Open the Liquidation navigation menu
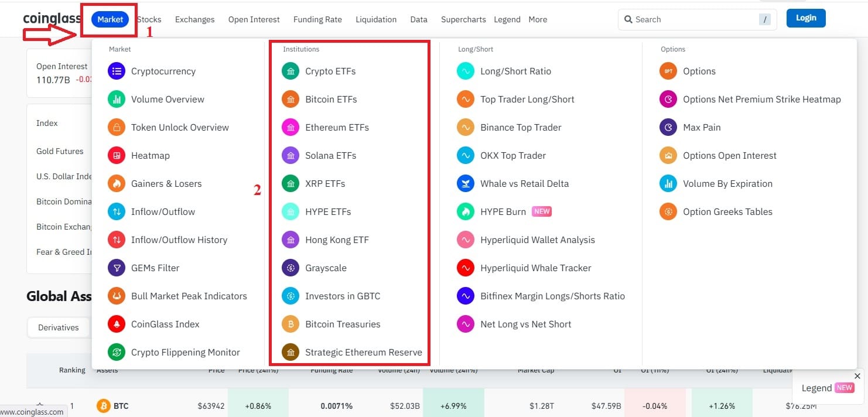The image size is (868, 417). click(x=376, y=19)
